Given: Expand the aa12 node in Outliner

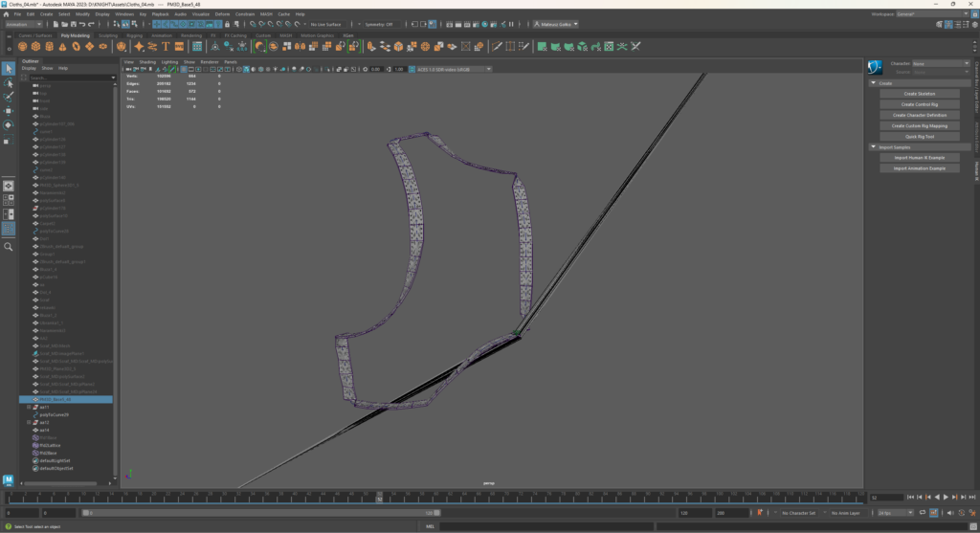Looking at the screenshot, I should pos(29,423).
